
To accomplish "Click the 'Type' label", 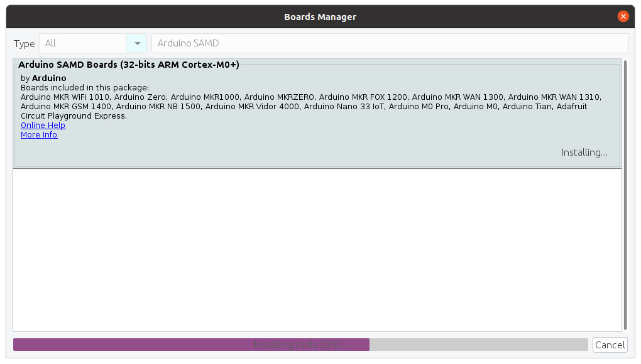I will 25,44.
